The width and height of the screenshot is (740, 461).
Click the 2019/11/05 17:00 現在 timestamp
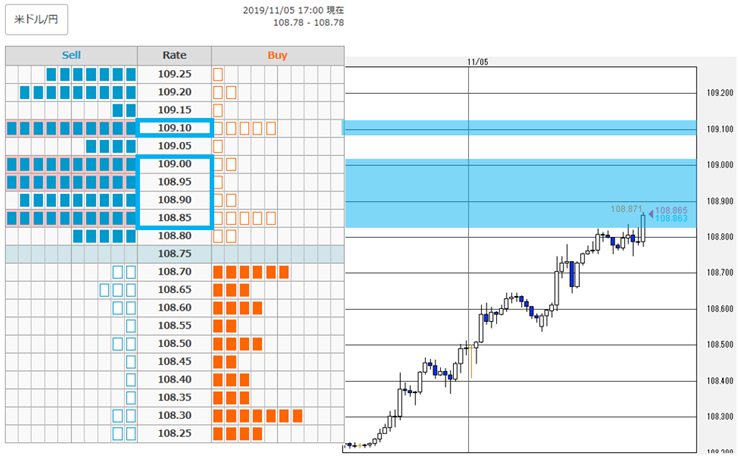[293, 10]
